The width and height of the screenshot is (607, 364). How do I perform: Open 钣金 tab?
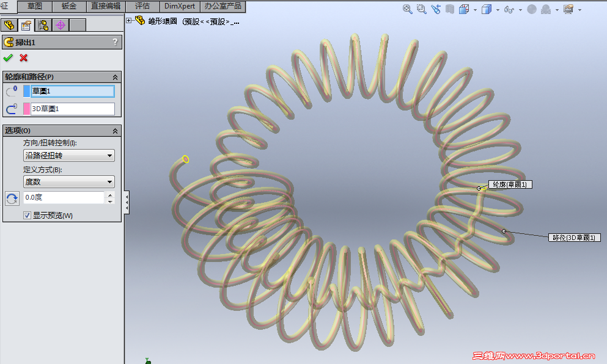tap(69, 6)
